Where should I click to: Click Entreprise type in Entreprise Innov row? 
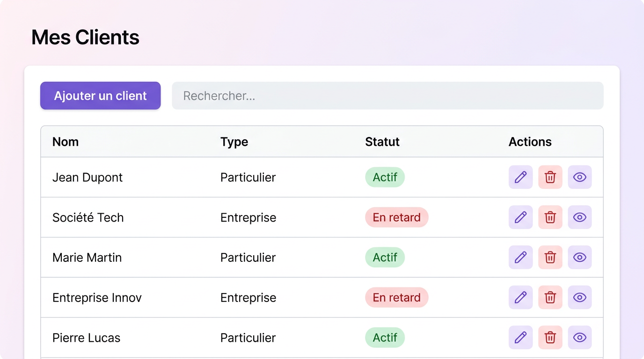pyautogui.click(x=249, y=298)
